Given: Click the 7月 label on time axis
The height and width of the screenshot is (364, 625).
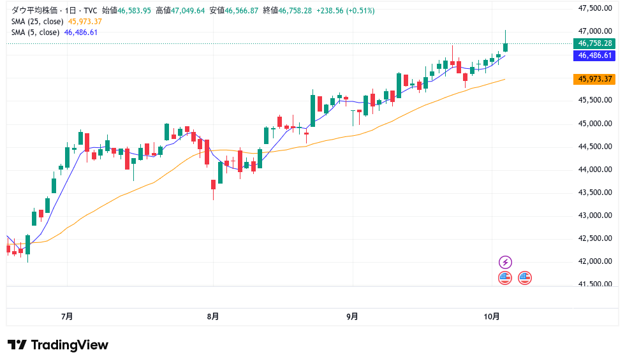Looking at the screenshot, I should (67, 316).
